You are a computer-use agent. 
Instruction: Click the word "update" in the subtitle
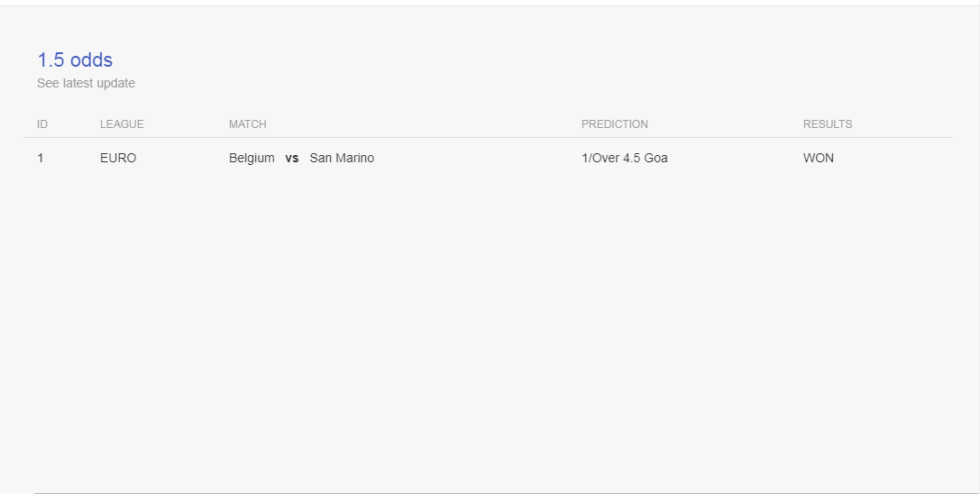[115, 83]
